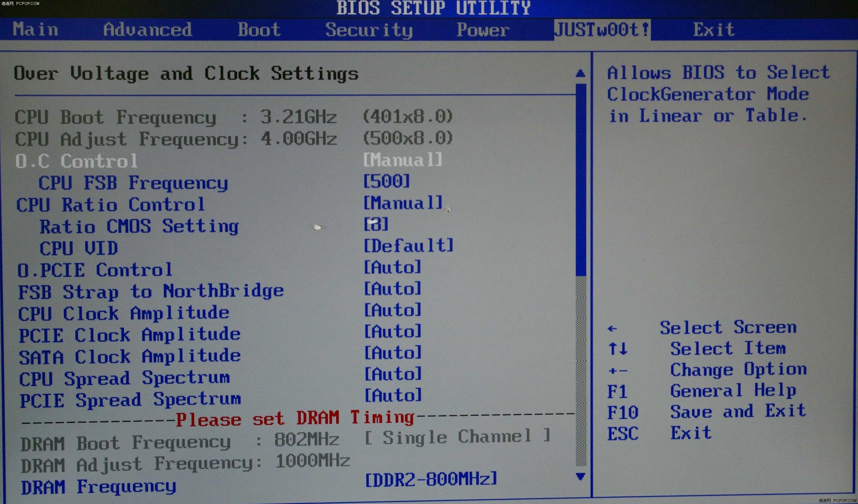The height and width of the screenshot is (504, 858).
Task: Select CPU VID Default value
Action: pos(408,246)
